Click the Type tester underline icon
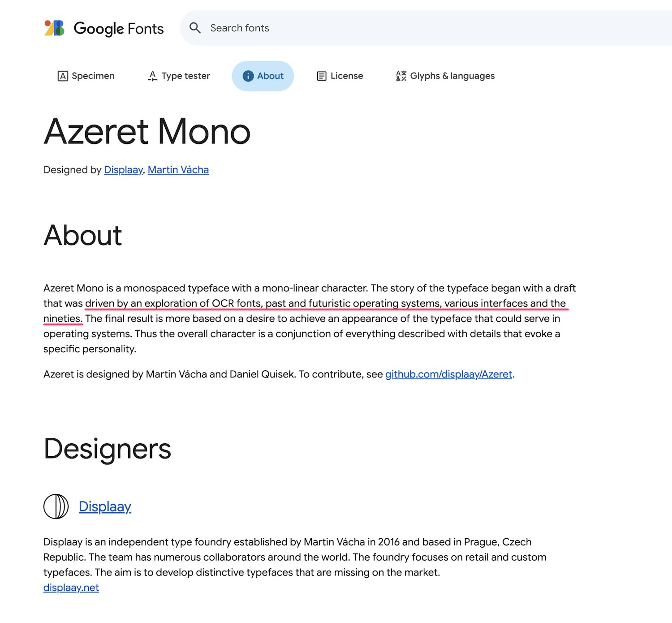The height and width of the screenshot is (623, 672). pyautogui.click(x=152, y=76)
